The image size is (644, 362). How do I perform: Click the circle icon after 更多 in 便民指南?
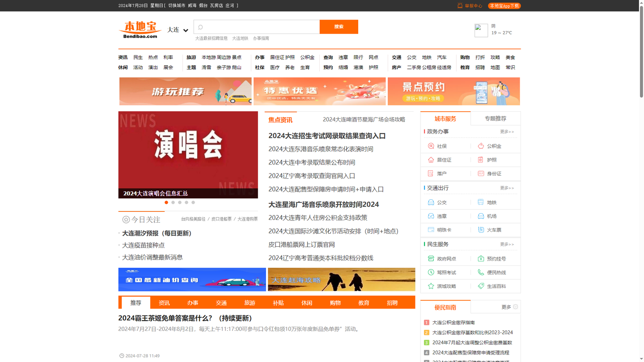(516, 307)
